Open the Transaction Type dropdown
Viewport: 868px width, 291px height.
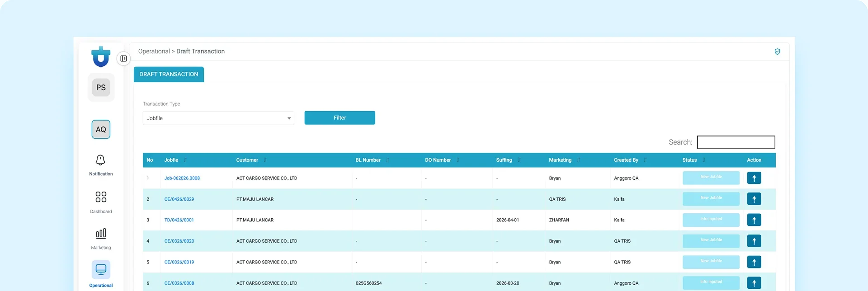click(218, 118)
